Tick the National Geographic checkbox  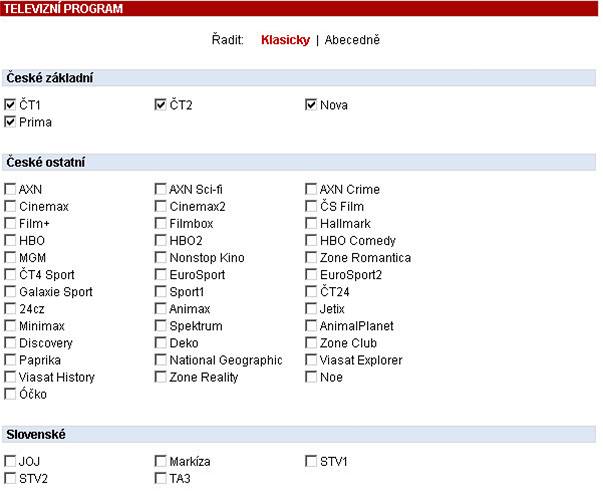pos(160,360)
